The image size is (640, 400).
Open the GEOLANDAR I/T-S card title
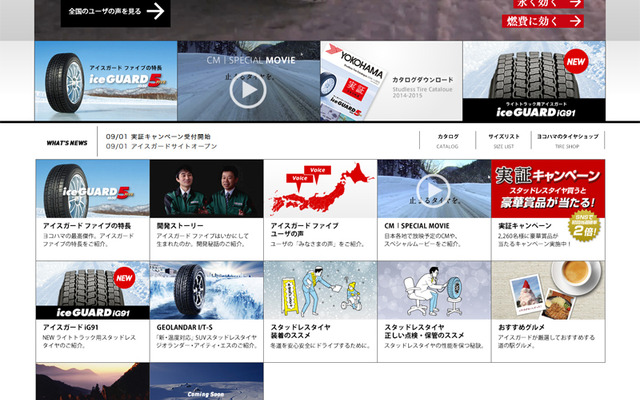point(184,327)
